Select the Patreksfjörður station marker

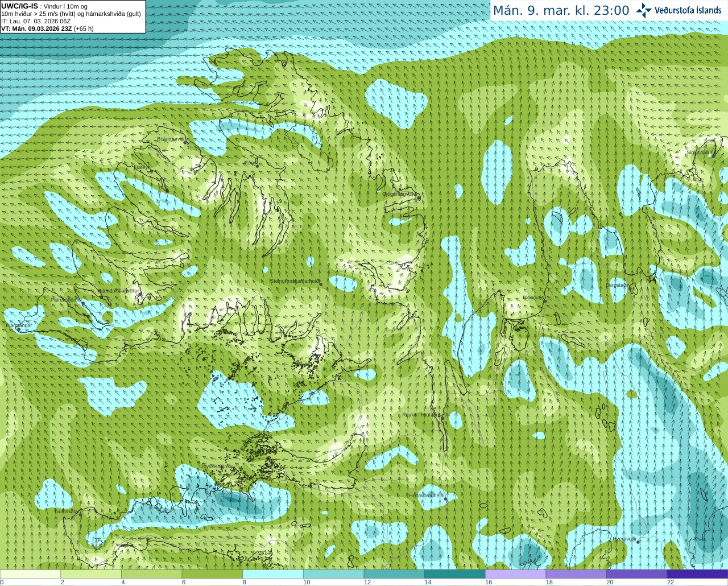[84, 303]
